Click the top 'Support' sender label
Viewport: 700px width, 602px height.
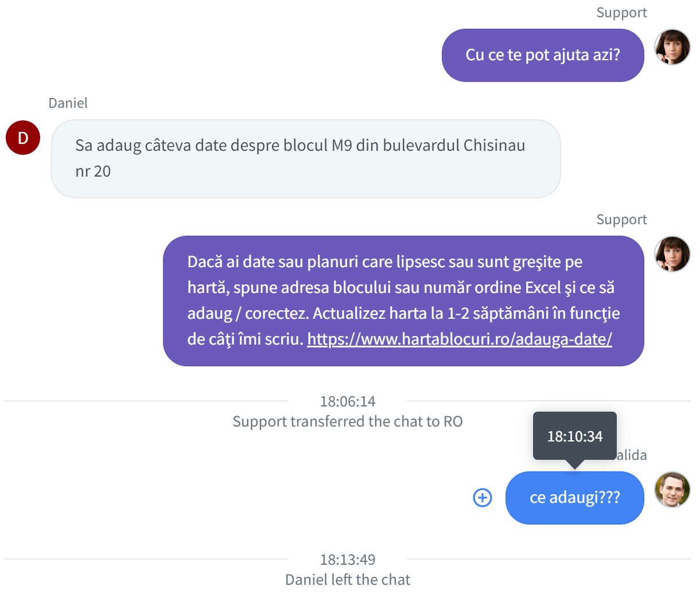(621, 13)
